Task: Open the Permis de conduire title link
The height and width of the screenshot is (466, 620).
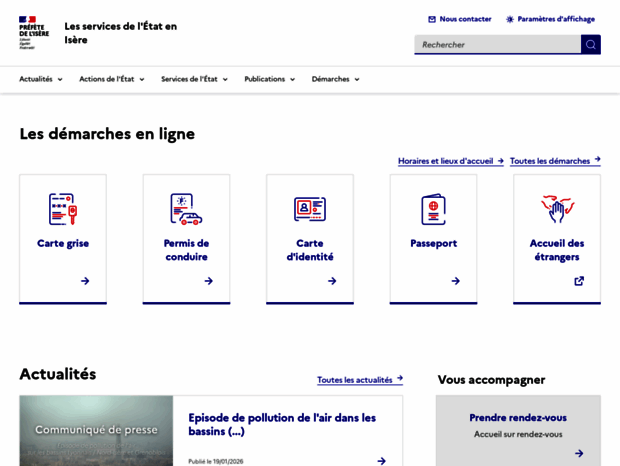Action: click(186, 250)
